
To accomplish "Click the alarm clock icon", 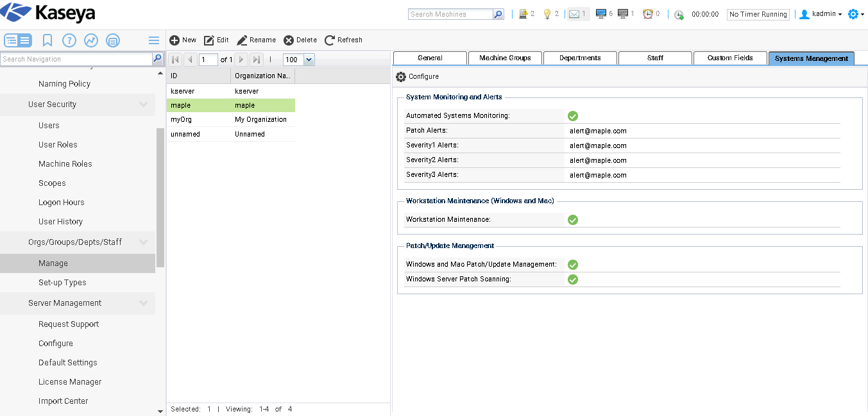I will [x=648, y=14].
